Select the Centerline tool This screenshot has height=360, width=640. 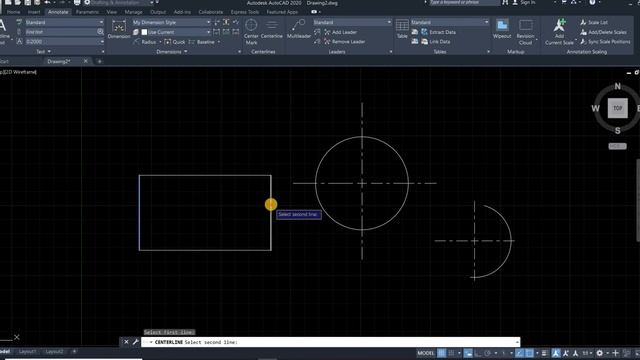click(x=271, y=29)
